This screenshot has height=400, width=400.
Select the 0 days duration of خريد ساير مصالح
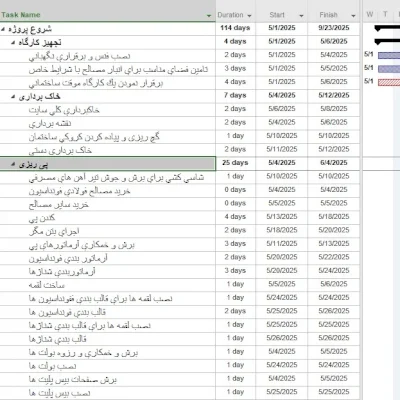point(235,203)
